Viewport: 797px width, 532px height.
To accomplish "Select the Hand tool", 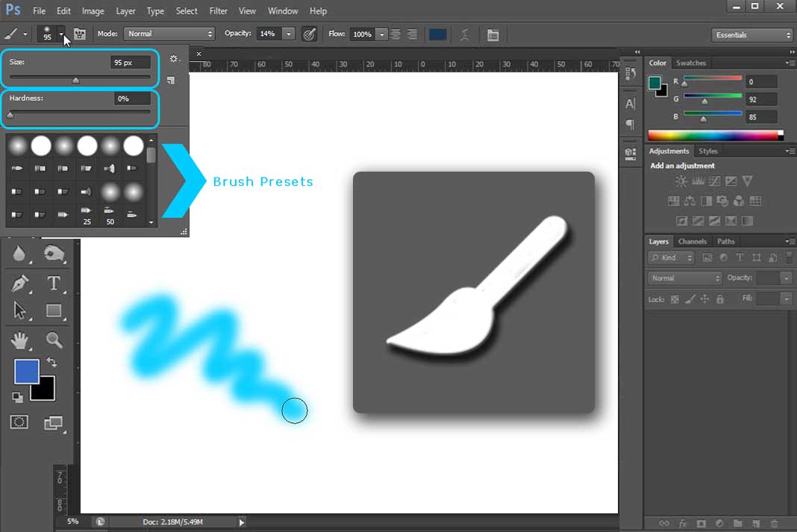I will tap(20, 340).
